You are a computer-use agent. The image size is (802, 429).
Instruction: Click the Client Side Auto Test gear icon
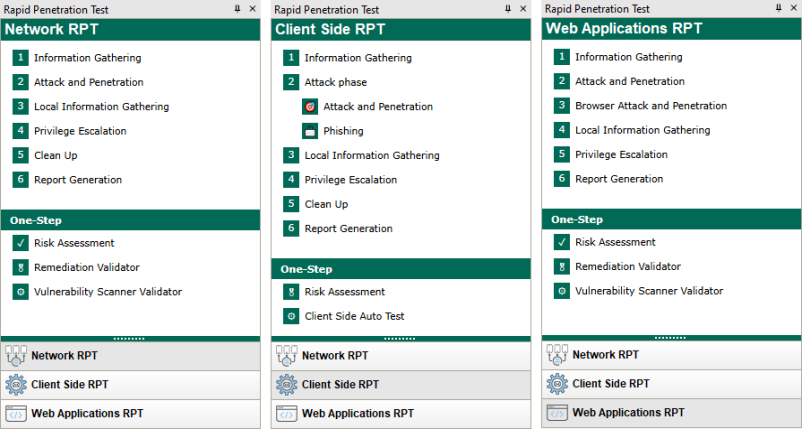[291, 317]
